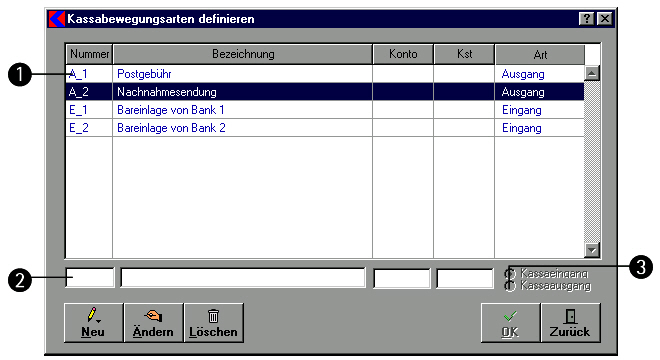Viewport: 660px width, 360px height.
Task: Click the Neu pencil button
Action: click(x=94, y=323)
